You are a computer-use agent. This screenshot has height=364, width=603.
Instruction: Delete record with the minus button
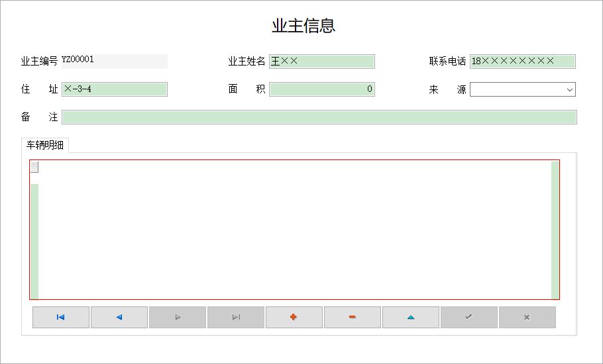[x=353, y=317]
